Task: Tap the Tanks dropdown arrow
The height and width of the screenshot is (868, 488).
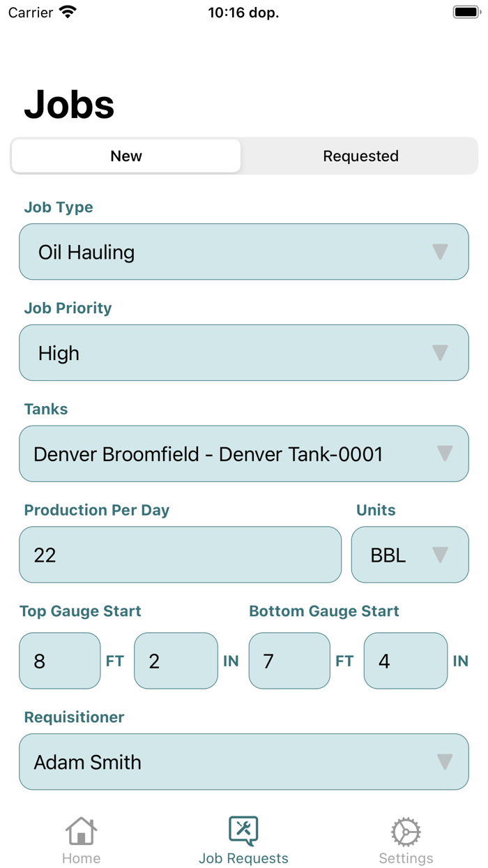Action: pyautogui.click(x=445, y=454)
